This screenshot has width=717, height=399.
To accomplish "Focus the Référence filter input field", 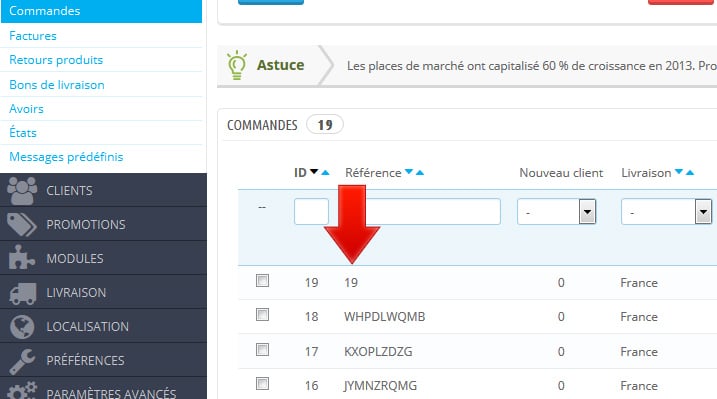I will coord(433,212).
